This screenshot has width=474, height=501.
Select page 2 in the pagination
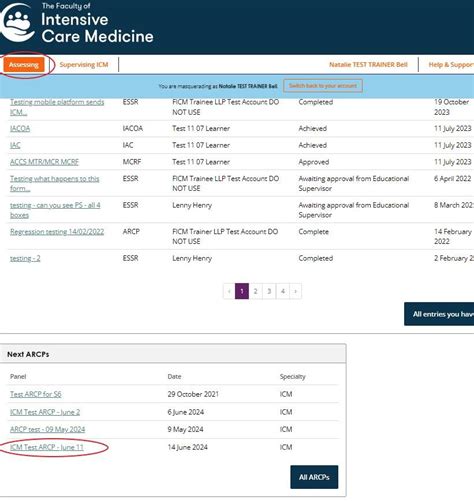point(256,291)
